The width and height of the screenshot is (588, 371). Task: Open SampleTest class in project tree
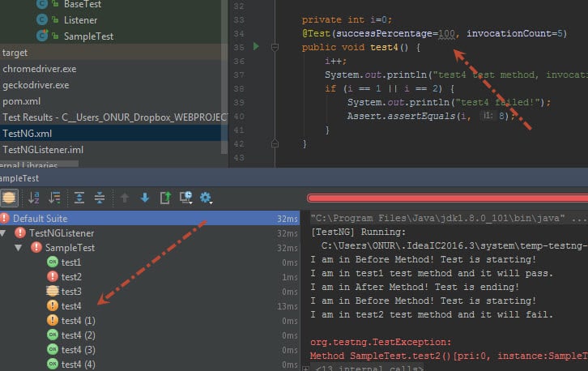click(88, 36)
